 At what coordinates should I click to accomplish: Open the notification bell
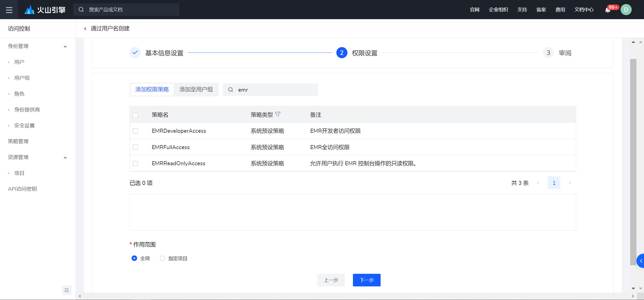pos(608,10)
